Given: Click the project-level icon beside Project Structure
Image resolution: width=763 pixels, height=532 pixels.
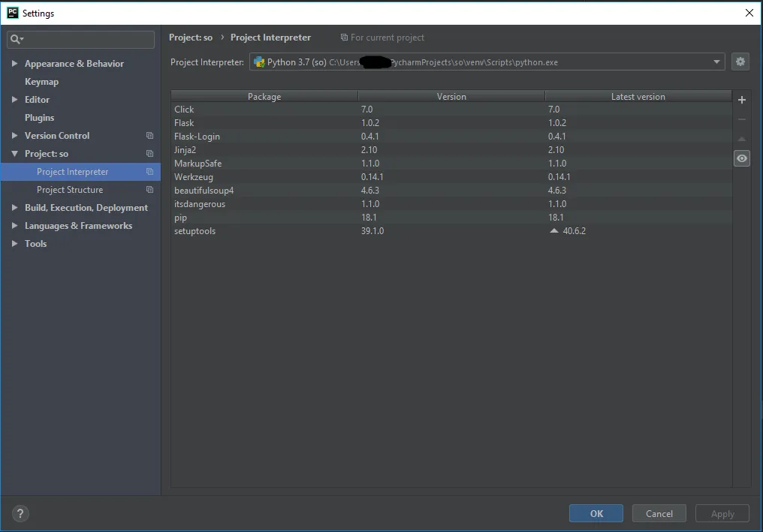Looking at the screenshot, I should coord(150,190).
